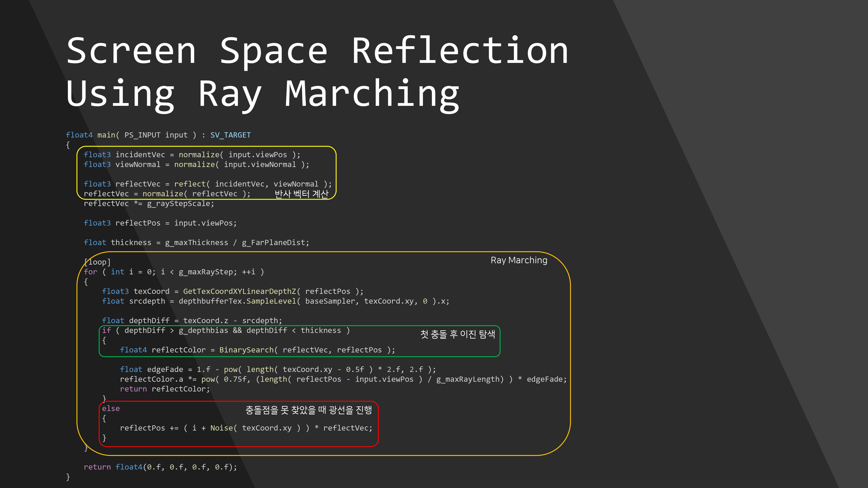Click the SV_TARGET semantic in function signature
This screenshot has width=868, height=488.
230,135
